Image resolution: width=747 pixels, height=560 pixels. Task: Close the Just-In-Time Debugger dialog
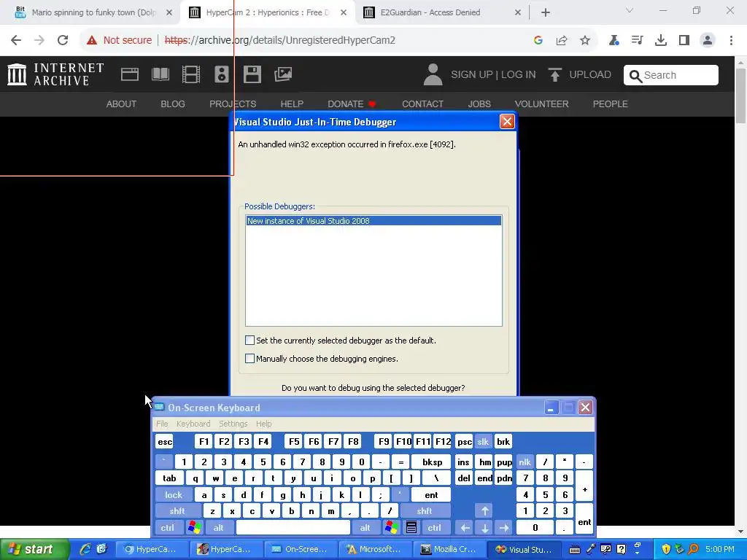click(507, 122)
